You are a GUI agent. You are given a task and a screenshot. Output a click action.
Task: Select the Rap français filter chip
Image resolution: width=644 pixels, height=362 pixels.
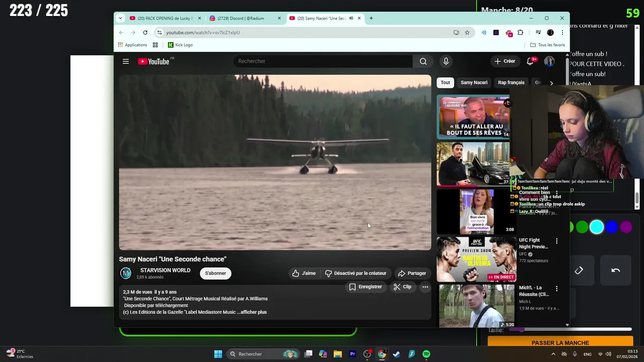pyautogui.click(x=511, y=82)
